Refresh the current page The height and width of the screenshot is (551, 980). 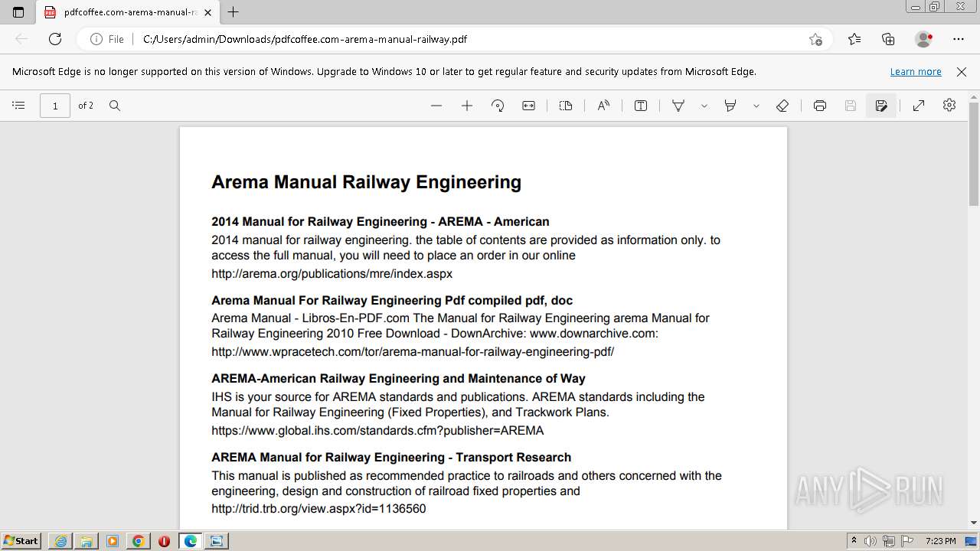pyautogui.click(x=55, y=39)
